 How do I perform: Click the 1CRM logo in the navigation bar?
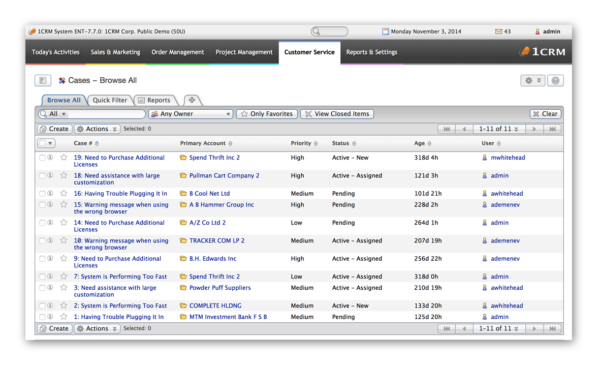tap(543, 52)
